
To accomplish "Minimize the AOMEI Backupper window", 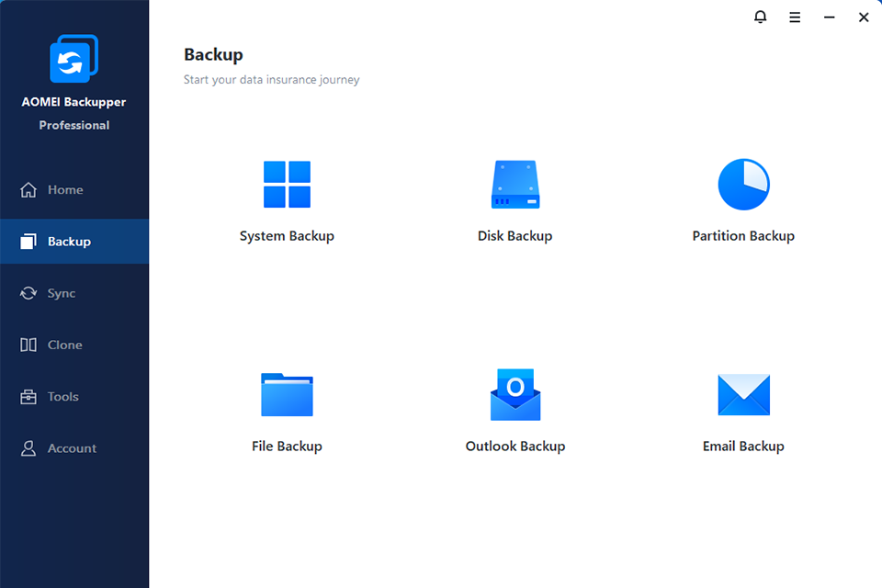I will pos(829,17).
